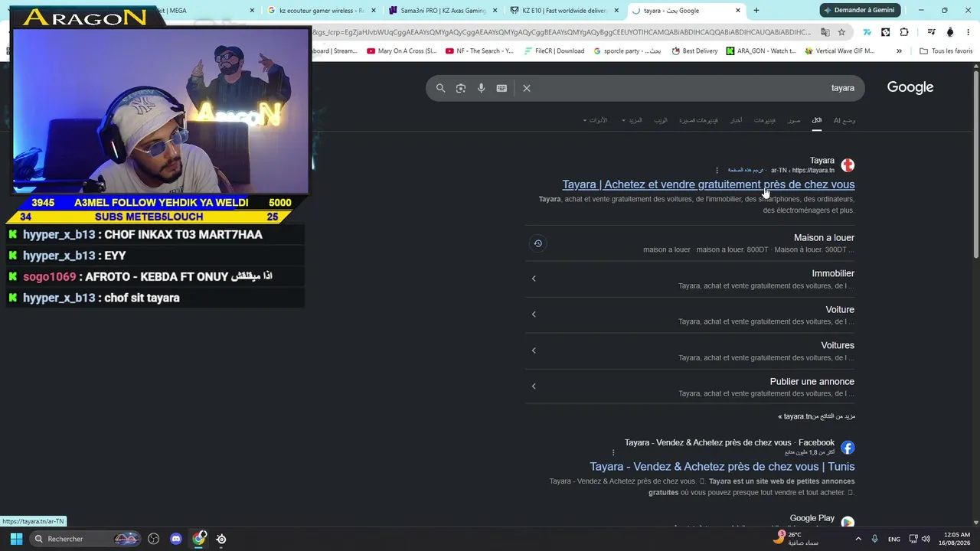Open the sporcle party bookmark
The width and height of the screenshot is (980, 551).
pyautogui.click(x=627, y=51)
